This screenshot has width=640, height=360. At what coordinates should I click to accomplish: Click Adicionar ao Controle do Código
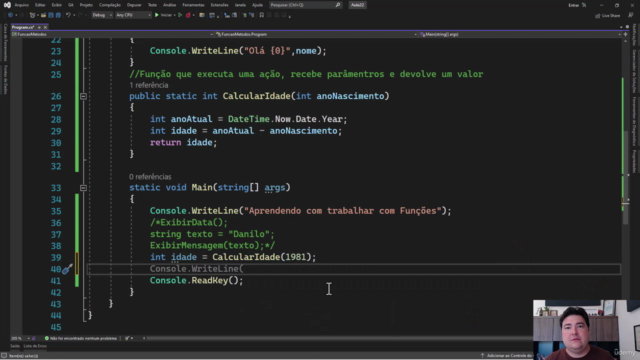506,356
